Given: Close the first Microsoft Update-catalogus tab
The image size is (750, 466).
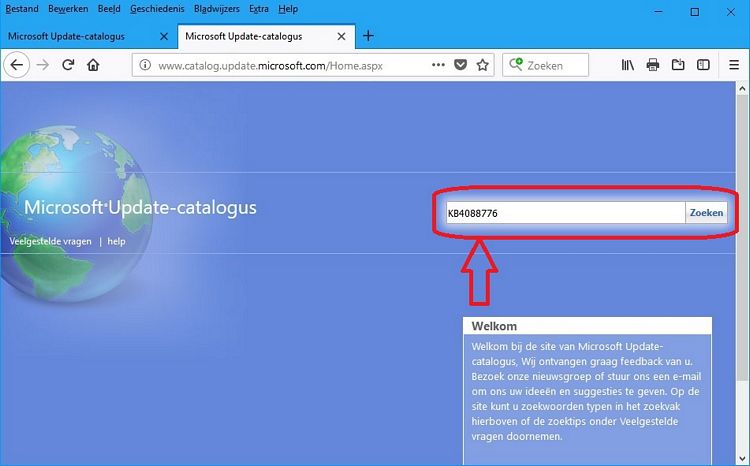Looking at the screenshot, I should click(164, 36).
